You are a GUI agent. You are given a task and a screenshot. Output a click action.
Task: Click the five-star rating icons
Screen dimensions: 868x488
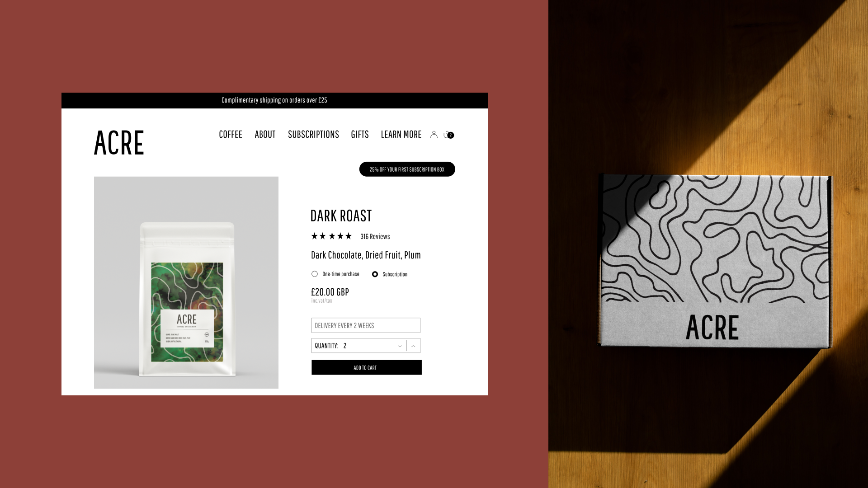click(x=331, y=236)
